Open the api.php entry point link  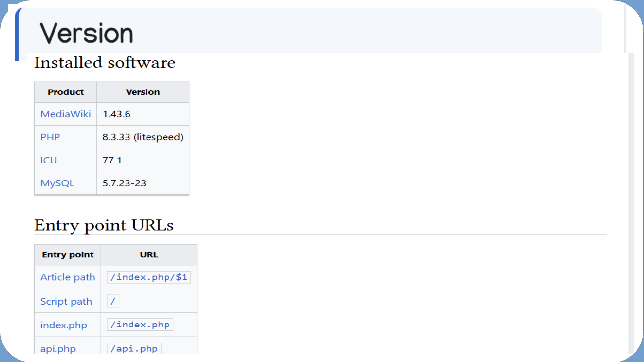(58, 349)
